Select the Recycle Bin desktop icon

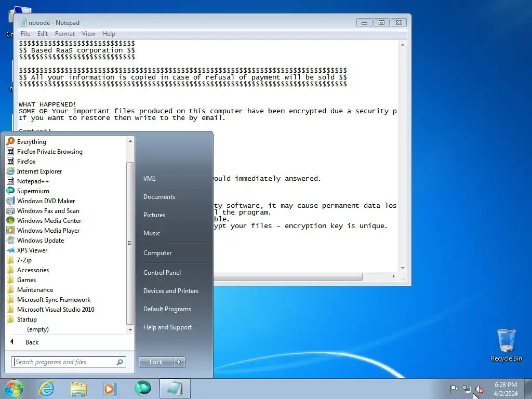[506, 345]
